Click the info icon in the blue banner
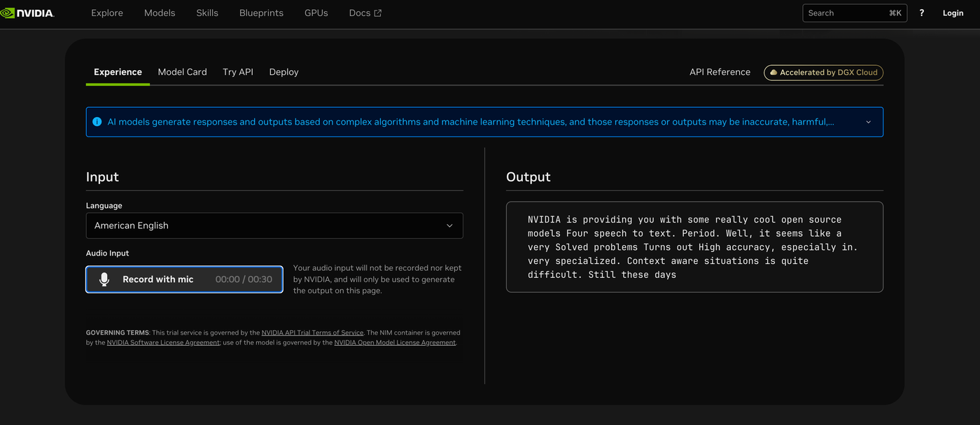Image resolution: width=980 pixels, height=425 pixels. click(97, 122)
